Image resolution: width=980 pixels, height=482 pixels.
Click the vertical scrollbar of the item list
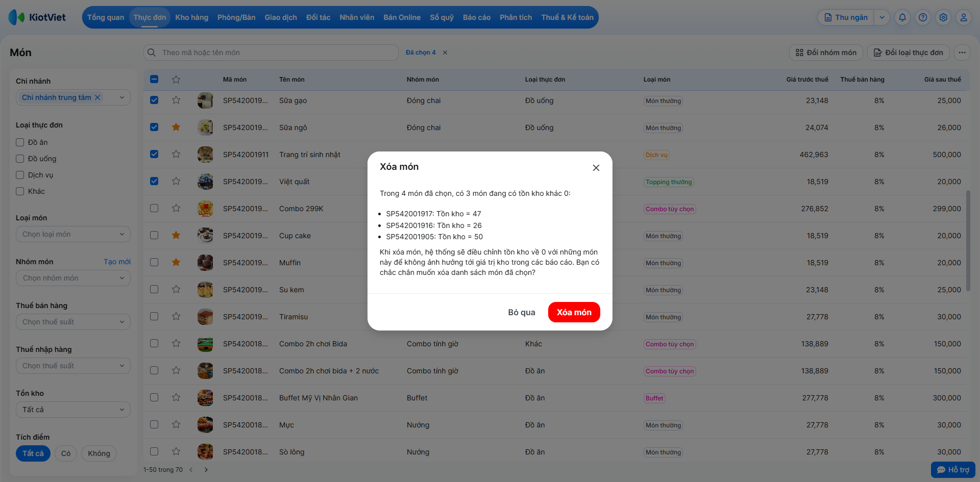[x=968, y=240]
